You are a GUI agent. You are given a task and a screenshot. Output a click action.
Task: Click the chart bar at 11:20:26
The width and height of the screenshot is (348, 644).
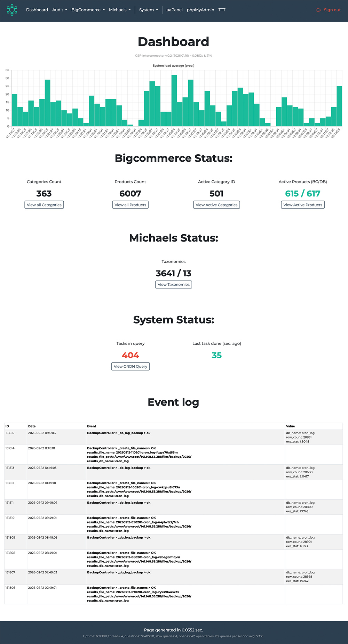pos(48,103)
